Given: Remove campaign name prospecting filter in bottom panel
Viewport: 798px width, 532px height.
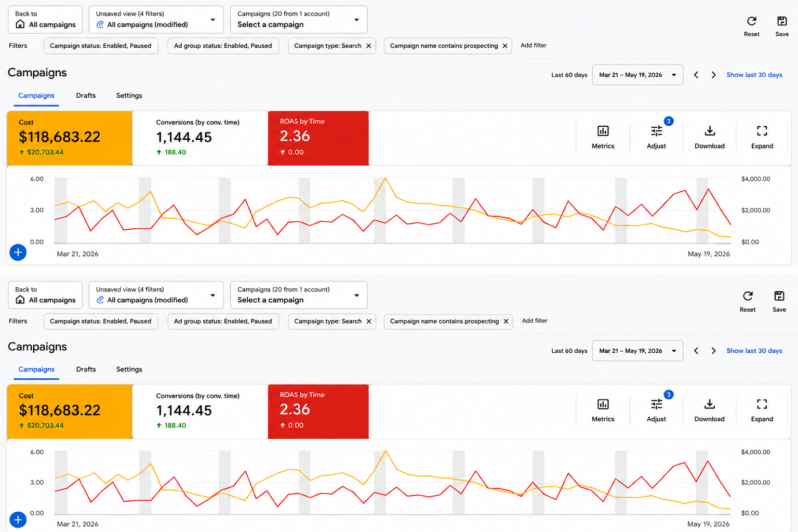Looking at the screenshot, I should click(506, 321).
